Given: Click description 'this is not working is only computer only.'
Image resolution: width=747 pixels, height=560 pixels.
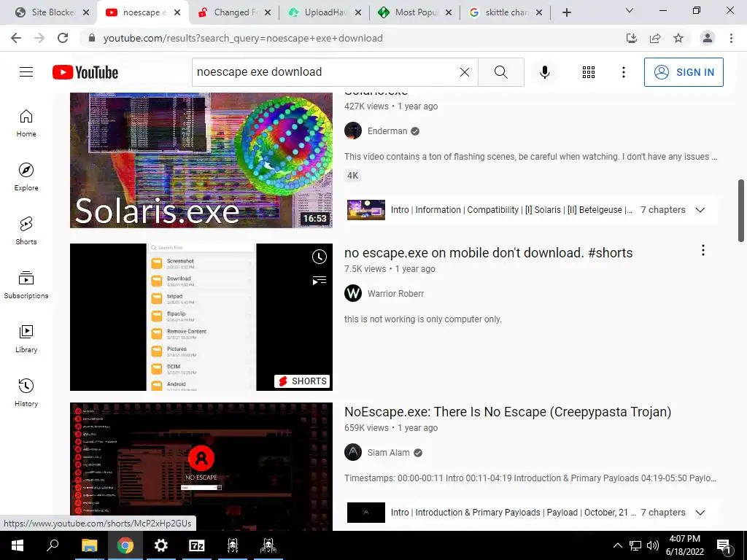Looking at the screenshot, I should click(x=423, y=319).
